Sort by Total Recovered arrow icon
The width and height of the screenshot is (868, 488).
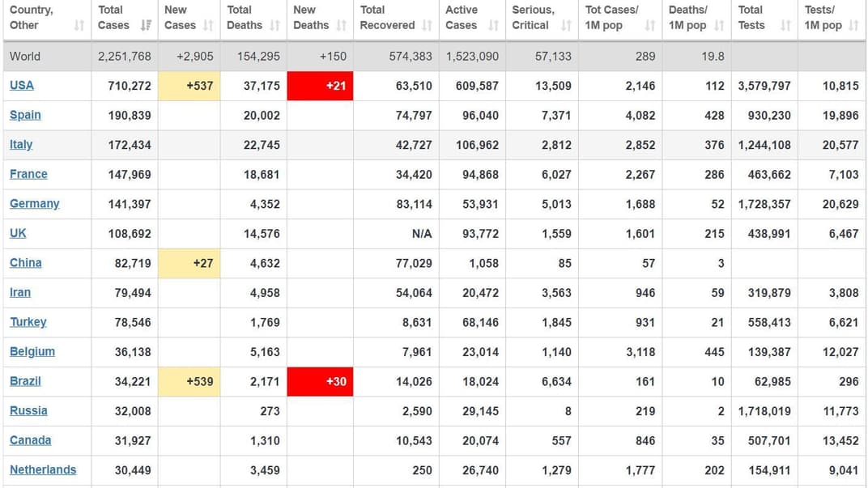click(x=427, y=26)
